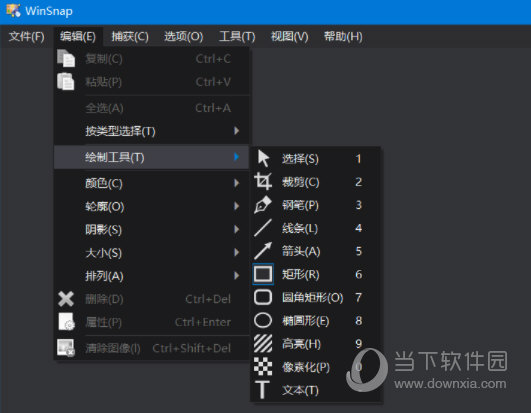This screenshot has width=531, height=413.
Task: Open the 选项(O) menu
Action: [x=184, y=36]
